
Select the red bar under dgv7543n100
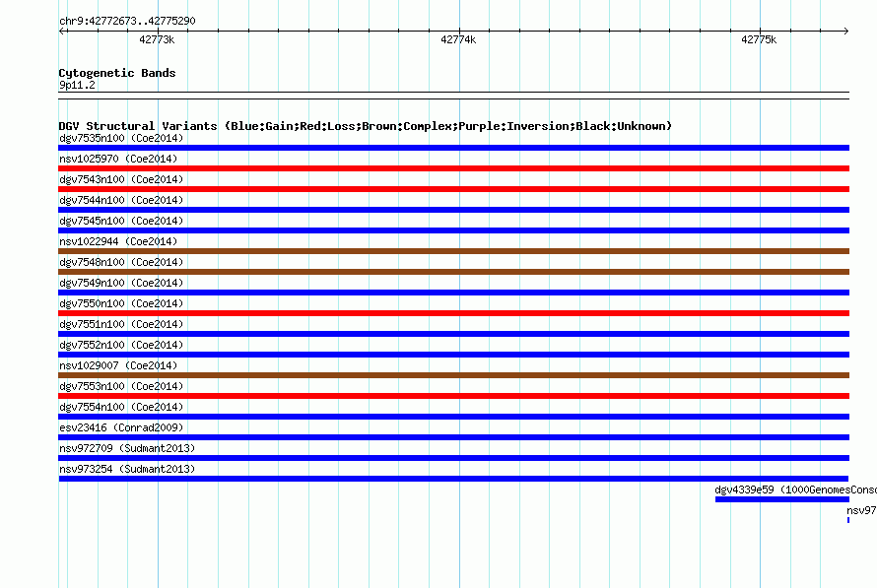coord(453,189)
